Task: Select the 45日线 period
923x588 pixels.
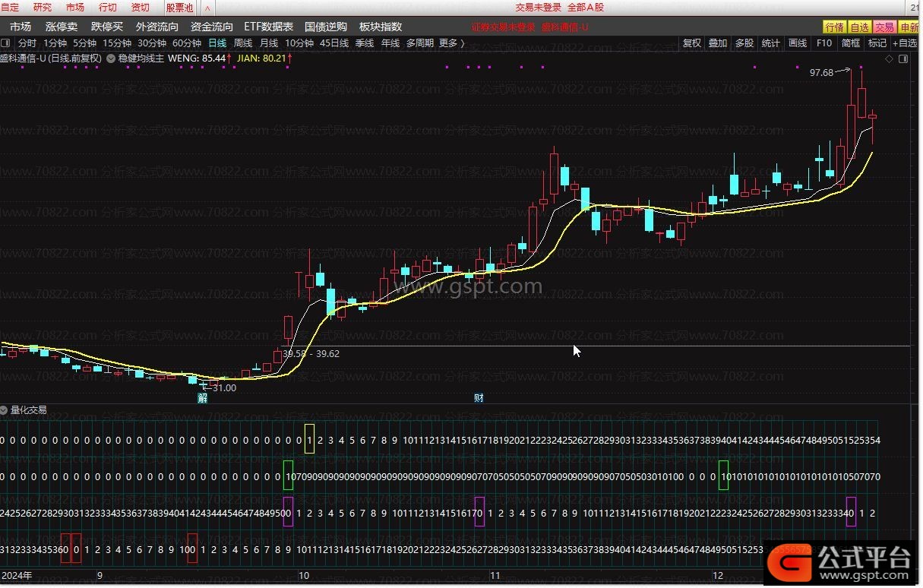Action: (x=334, y=43)
